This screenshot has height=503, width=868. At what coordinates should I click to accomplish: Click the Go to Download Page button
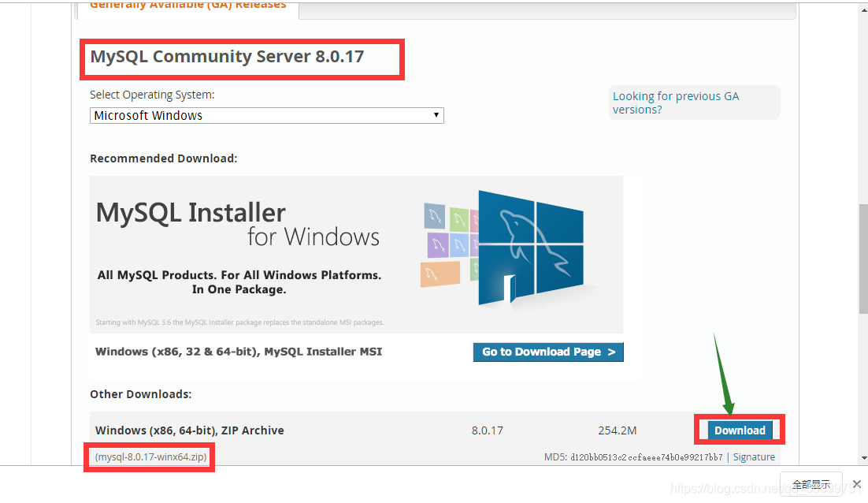548,352
